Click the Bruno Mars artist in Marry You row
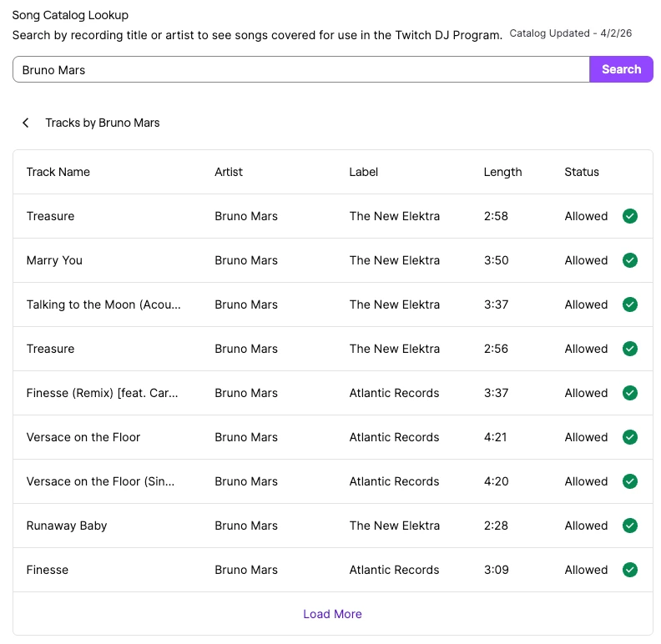Image resolution: width=661 pixels, height=644 pixels. point(246,260)
